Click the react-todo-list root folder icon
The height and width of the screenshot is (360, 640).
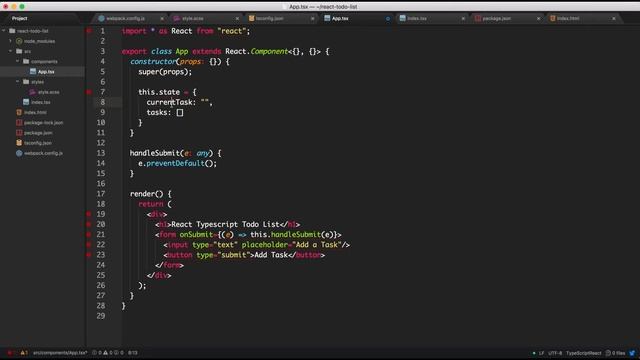pos(12,31)
